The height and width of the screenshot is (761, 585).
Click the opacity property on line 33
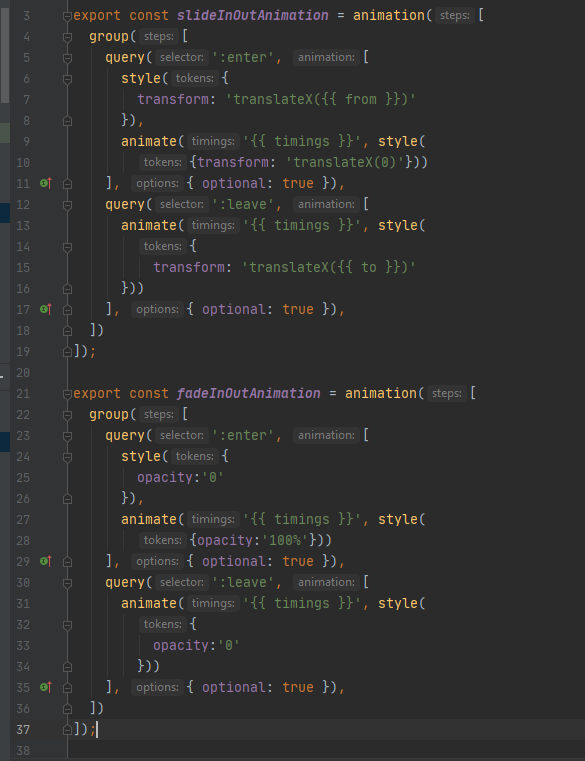[181, 645]
